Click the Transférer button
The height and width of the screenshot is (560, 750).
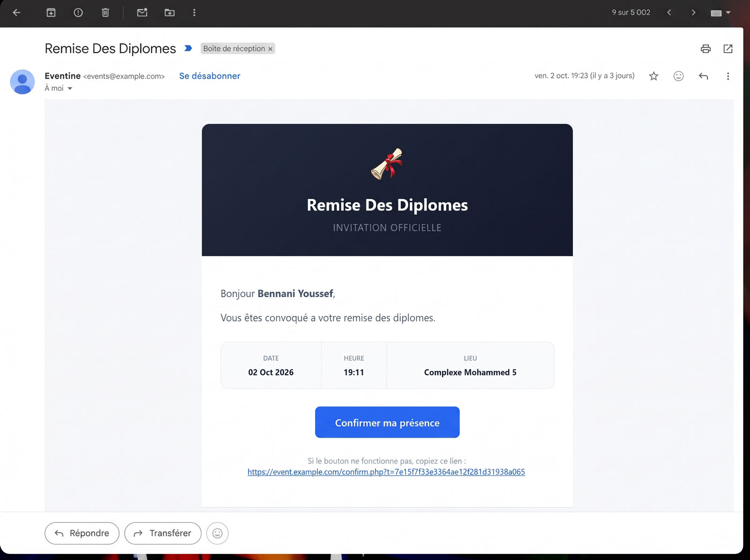[x=163, y=533]
